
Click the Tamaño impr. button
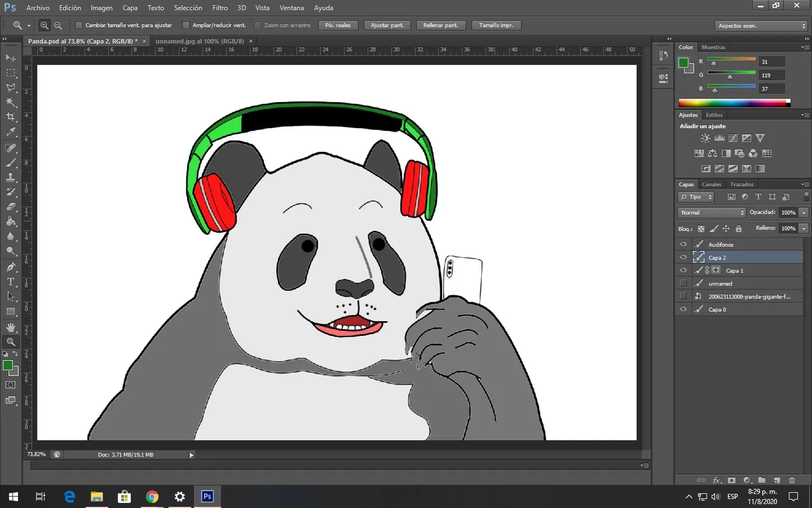coord(497,25)
